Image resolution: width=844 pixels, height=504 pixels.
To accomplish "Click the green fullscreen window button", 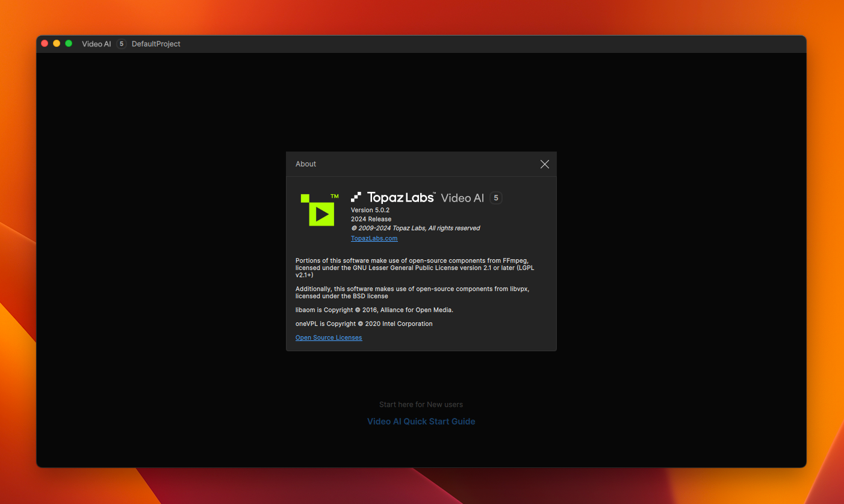I will tap(69, 43).
